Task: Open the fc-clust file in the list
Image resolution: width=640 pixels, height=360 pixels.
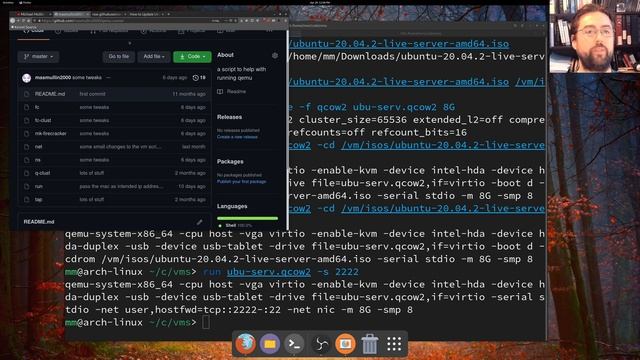Action: tap(43, 120)
